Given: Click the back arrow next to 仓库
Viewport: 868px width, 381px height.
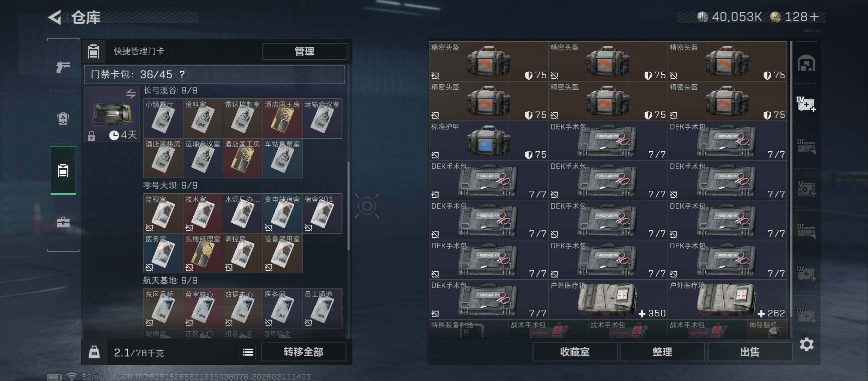Looking at the screenshot, I should (55, 17).
